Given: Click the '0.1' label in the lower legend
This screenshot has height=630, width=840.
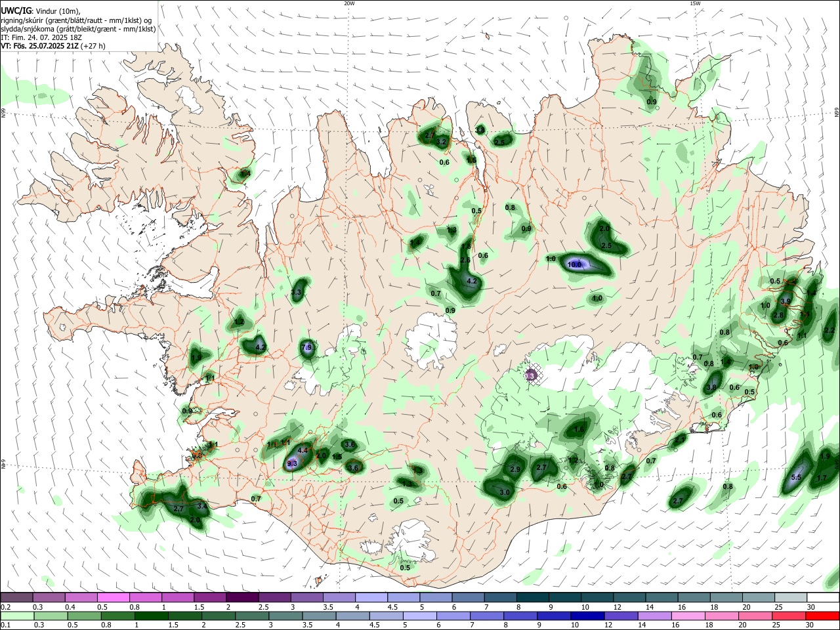Looking at the screenshot, I should (5, 625).
